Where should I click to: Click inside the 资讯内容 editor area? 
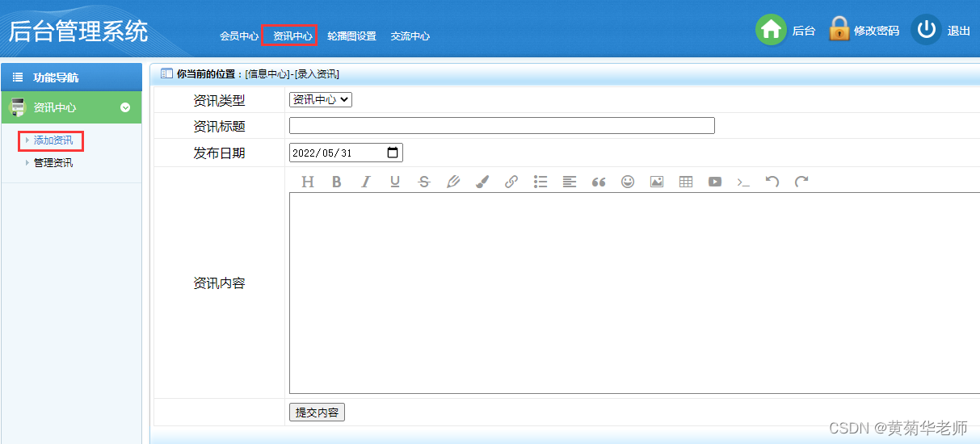[634, 293]
